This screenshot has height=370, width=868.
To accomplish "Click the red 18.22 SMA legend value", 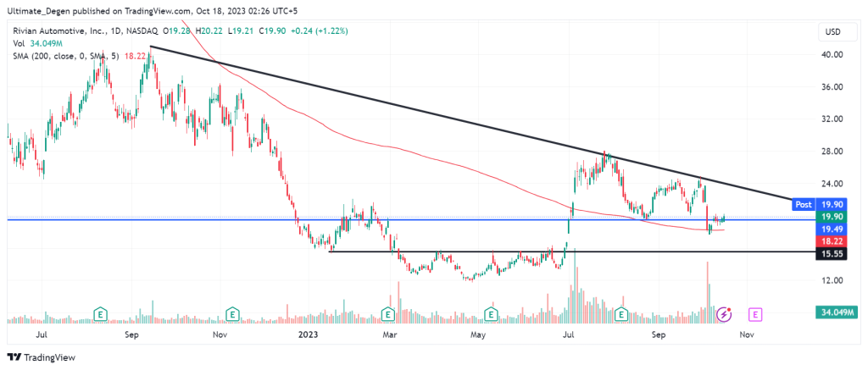I will pos(133,56).
